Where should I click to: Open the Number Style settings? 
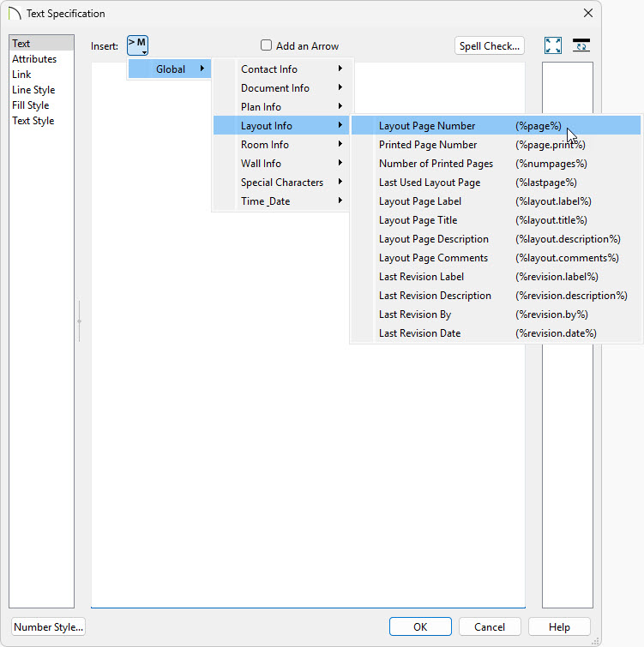tap(49, 626)
